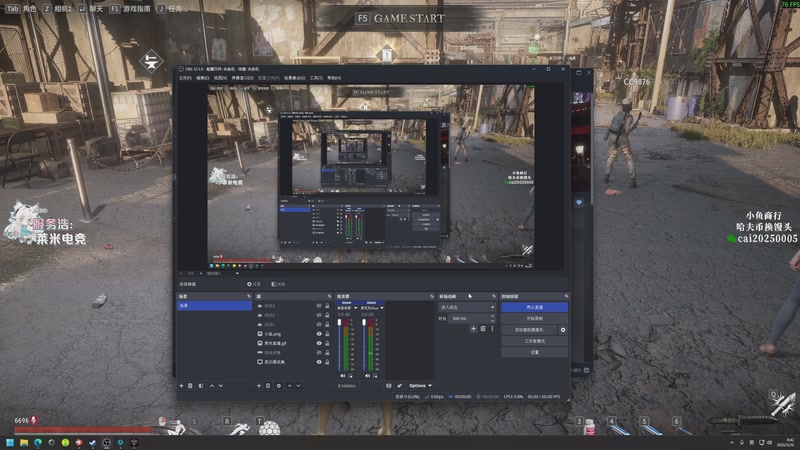The height and width of the screenshot is (450, 800).
Task: Pop out the Audio Mixer dock panel
Action: [432, 296]
